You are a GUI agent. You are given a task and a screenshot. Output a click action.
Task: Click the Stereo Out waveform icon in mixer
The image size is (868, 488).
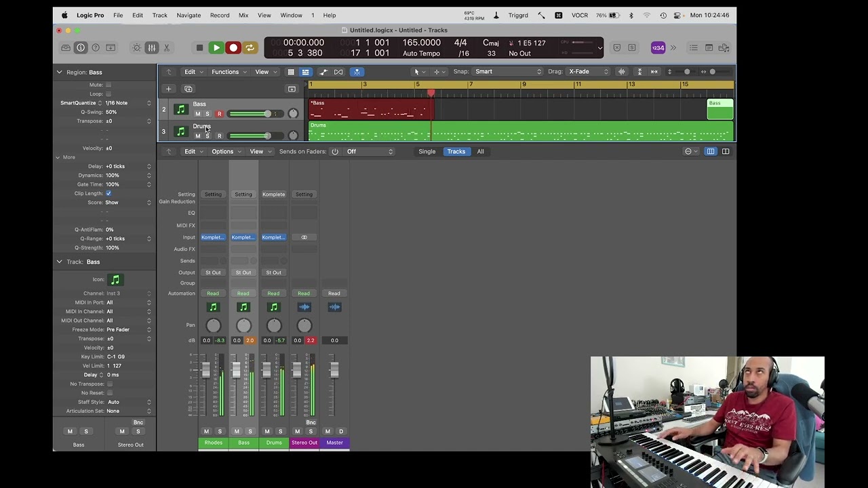[304, 308]
